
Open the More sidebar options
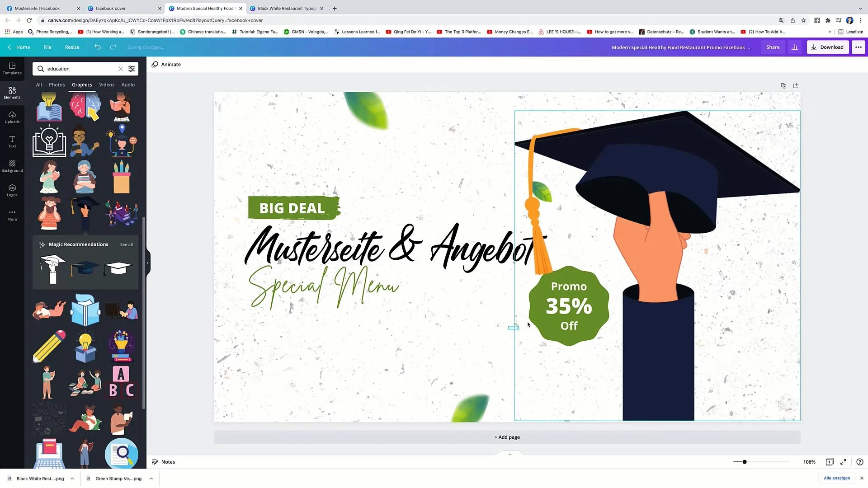12,215
